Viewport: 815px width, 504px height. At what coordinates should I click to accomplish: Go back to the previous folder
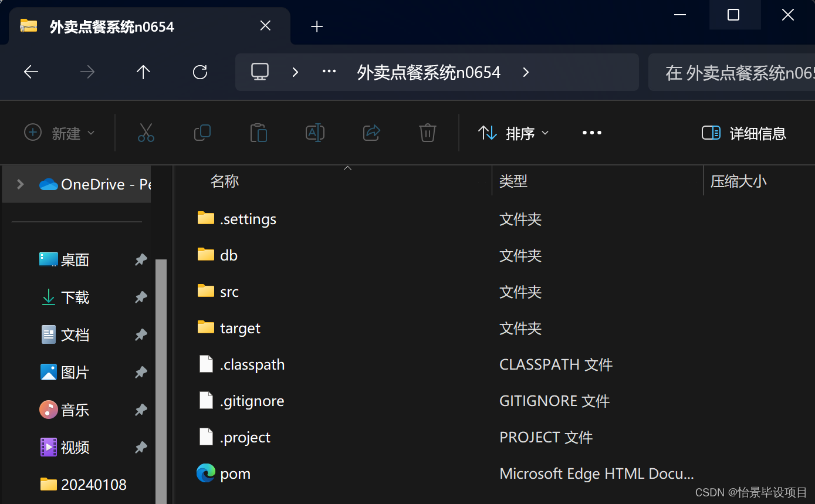tap(31, 72)
